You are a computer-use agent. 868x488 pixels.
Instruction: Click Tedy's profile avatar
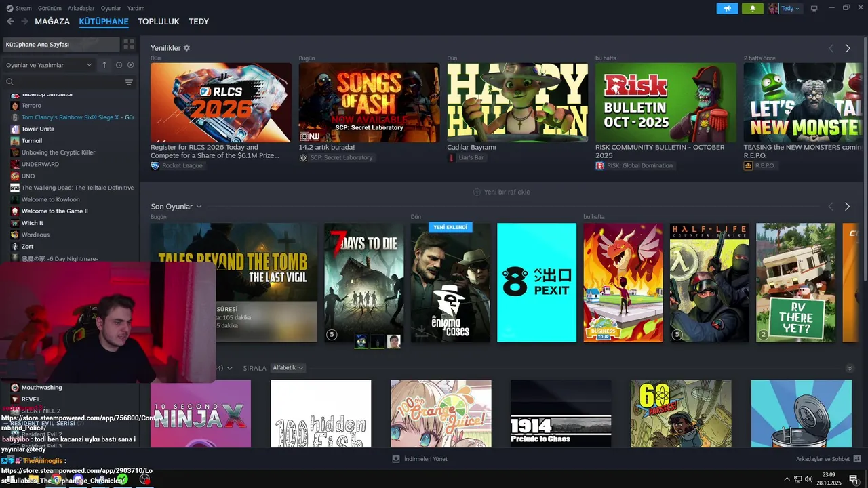(x=774, y=9)
